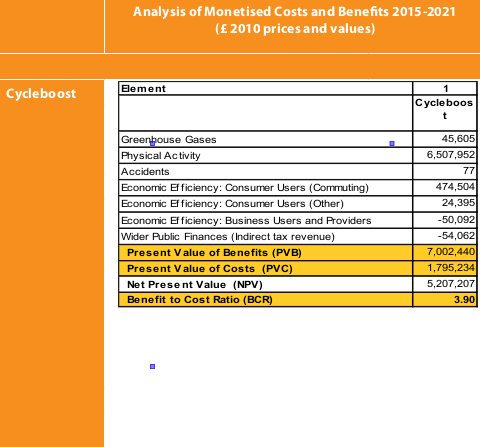Click the Element column header

143,89
